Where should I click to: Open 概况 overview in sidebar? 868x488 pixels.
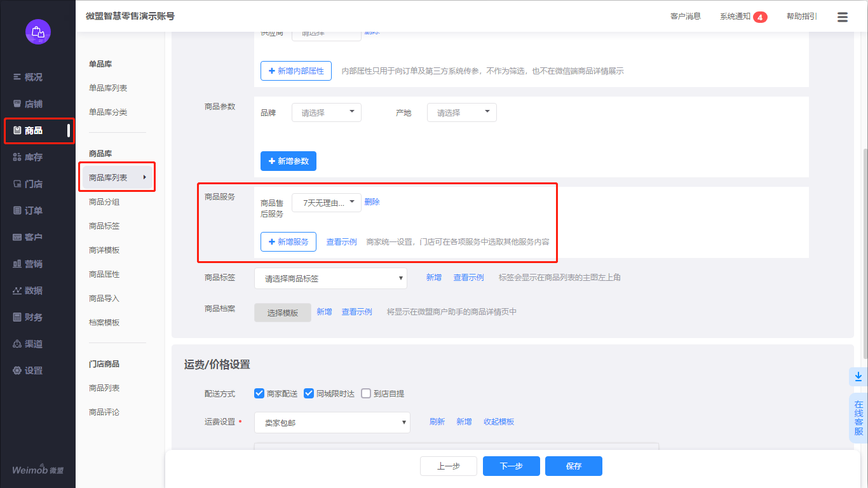[x=28, y=77]
